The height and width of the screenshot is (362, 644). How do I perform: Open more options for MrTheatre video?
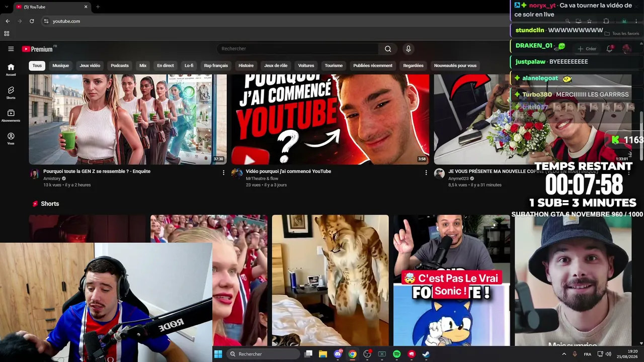[x=426, y=172]
